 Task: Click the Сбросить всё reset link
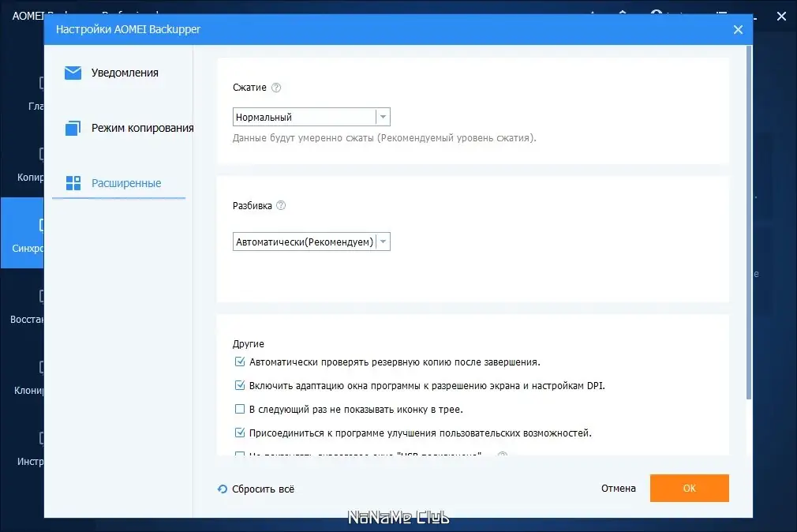point(263,489)
